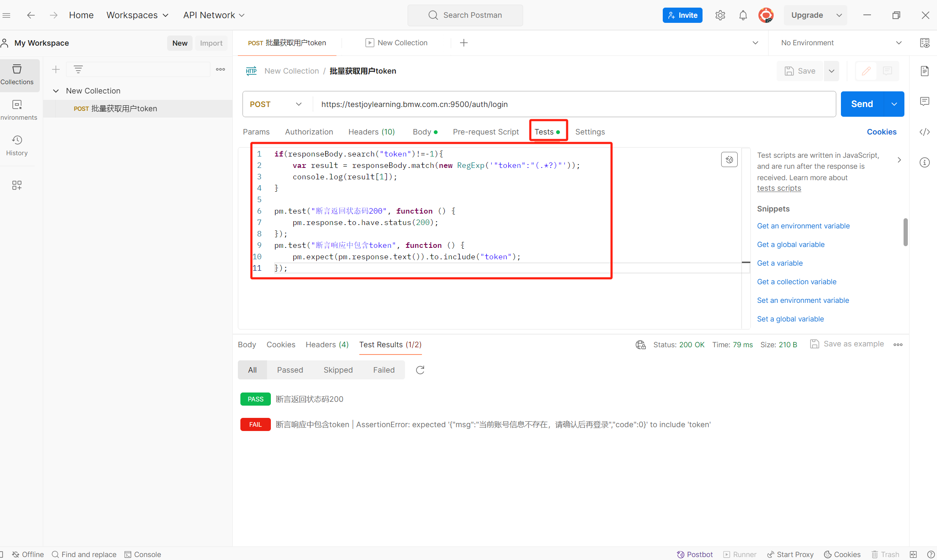937x560 pixels.
Task: Open the POST method dropdown
Action: (x=276, y=104)
